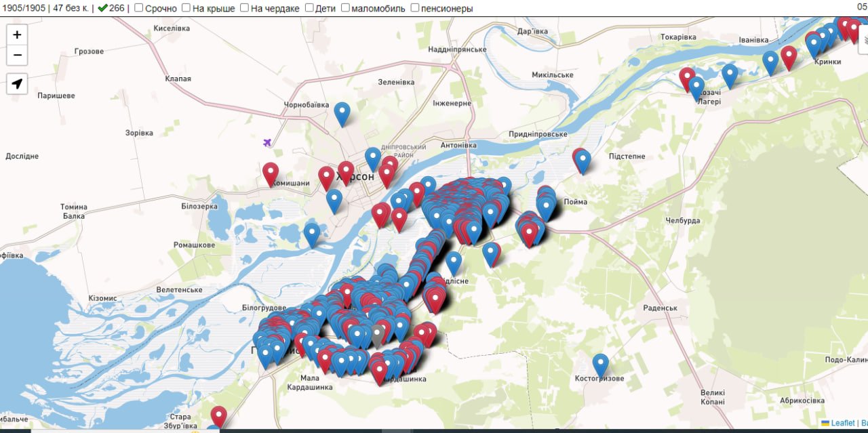Open the map layers control
This screenshot has width=868, height=433.
[863, 41]
